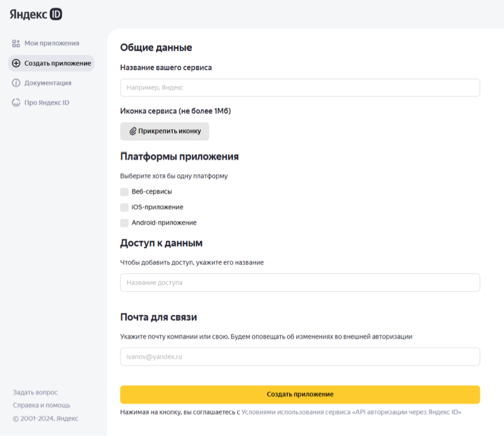Click the text Укажите почту компании или свою
504x436 pixels.
(175, 336)
